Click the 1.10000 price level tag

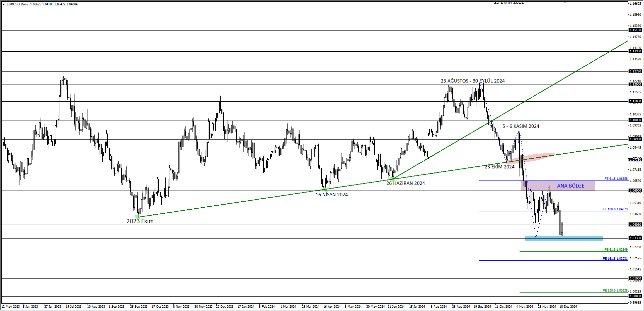click(635, 120)
